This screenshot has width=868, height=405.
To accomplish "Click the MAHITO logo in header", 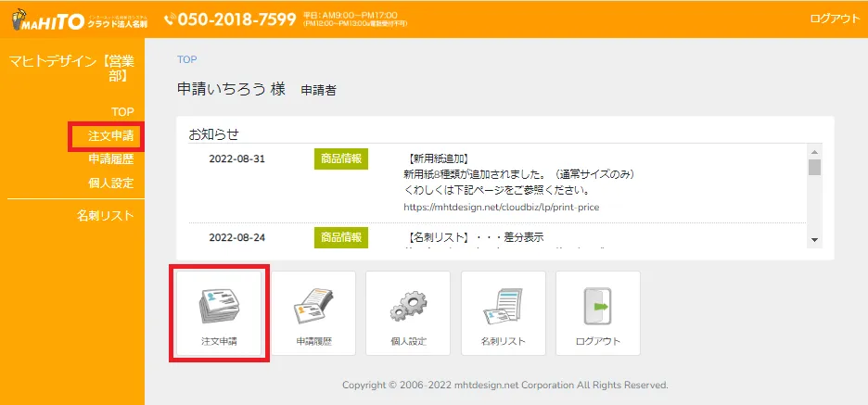I will pyautogui.click(x=80, y=19).
